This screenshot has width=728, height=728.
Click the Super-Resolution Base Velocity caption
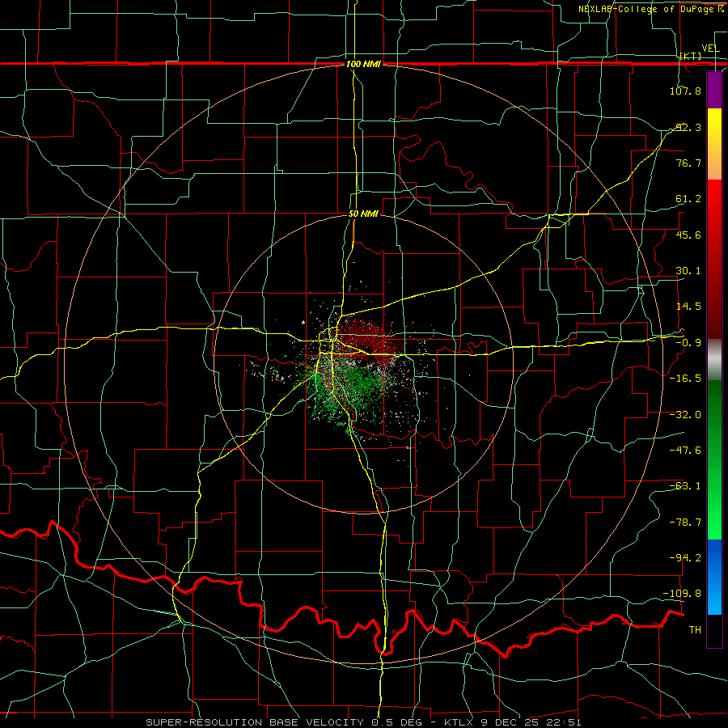tap(363, 722)
